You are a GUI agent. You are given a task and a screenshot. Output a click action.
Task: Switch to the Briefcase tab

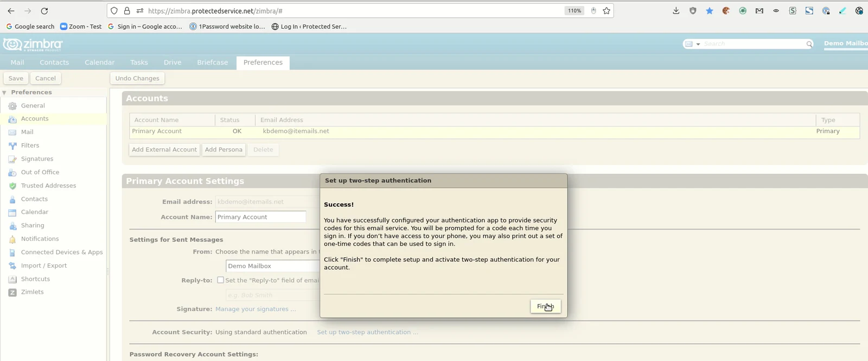[x=212, y=62]
